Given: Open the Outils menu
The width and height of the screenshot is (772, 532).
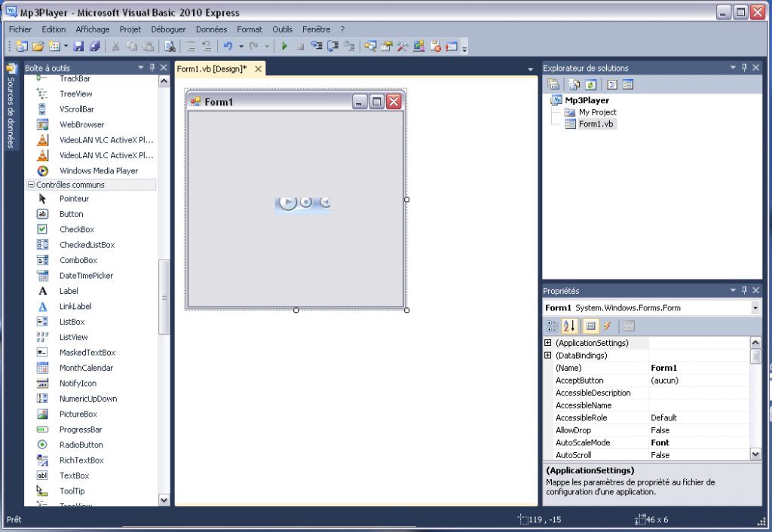Looking at the screenshot, I should click(x=282, y=29).
